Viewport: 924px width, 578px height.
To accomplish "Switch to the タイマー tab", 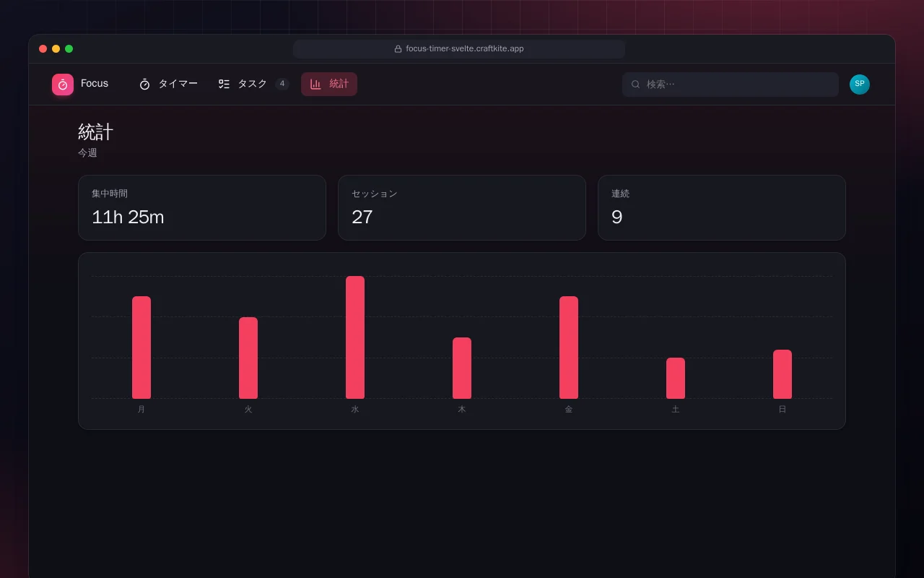I will [x=168, y=85].
